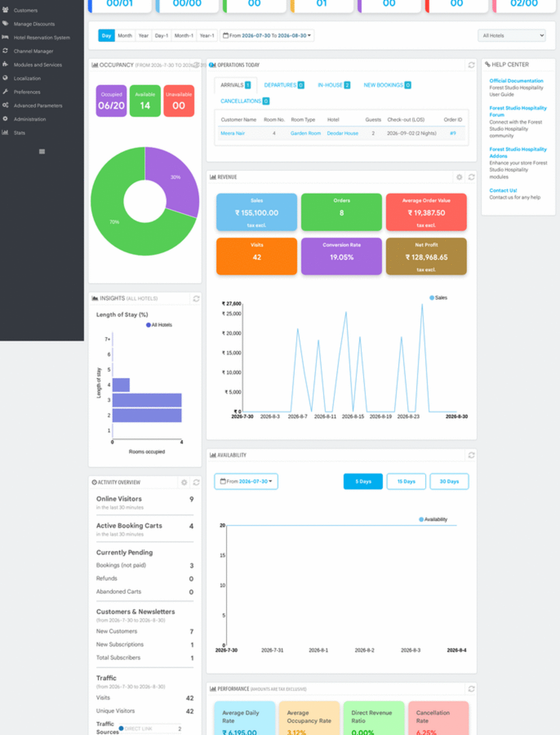Open Official Documentation link
This screenshot has width=560, height=735.
[x=516, y=81]
